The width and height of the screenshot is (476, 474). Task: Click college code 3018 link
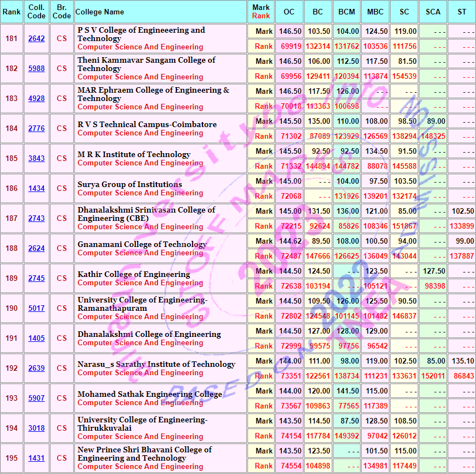37,428
